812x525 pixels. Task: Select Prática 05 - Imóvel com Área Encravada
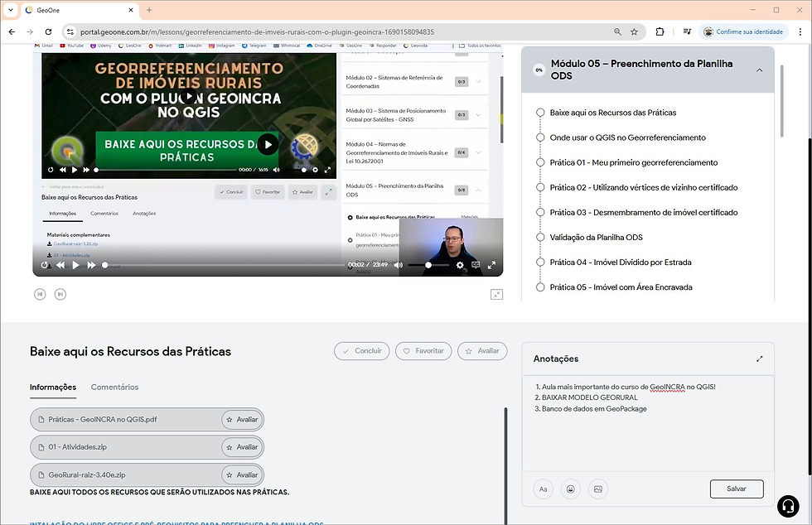pos(621,287)
